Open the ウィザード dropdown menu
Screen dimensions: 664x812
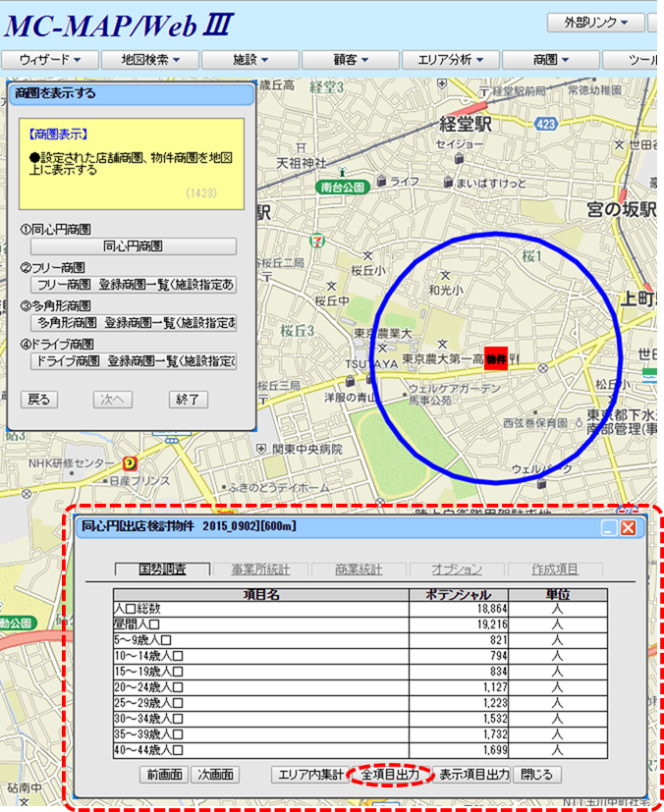pyautogui.click(x=50, y=60)
